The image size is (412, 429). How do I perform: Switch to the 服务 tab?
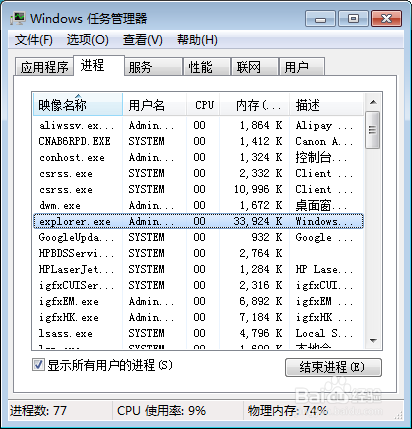click(154, 67)
